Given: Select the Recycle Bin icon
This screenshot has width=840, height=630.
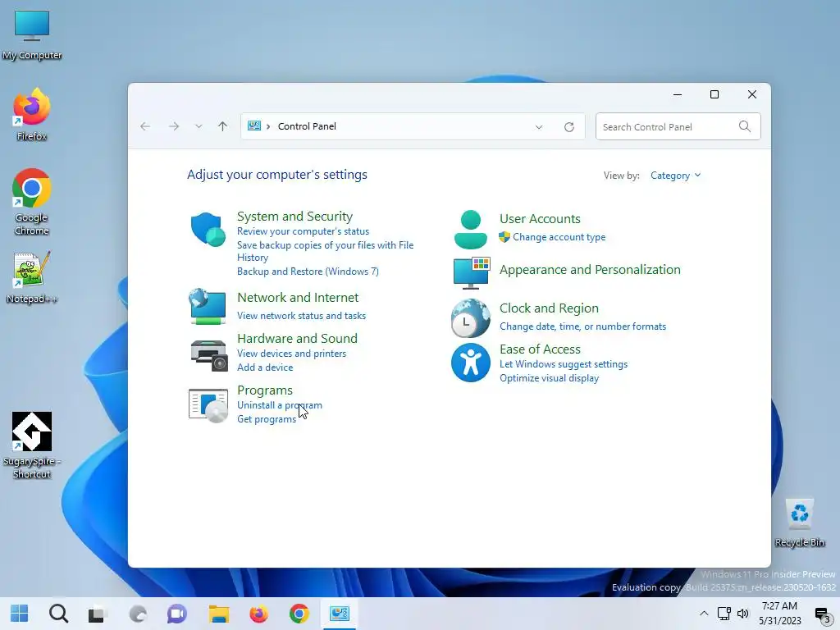Looking at the screenshot, I should pyautogui.click(x=799, y=523).
